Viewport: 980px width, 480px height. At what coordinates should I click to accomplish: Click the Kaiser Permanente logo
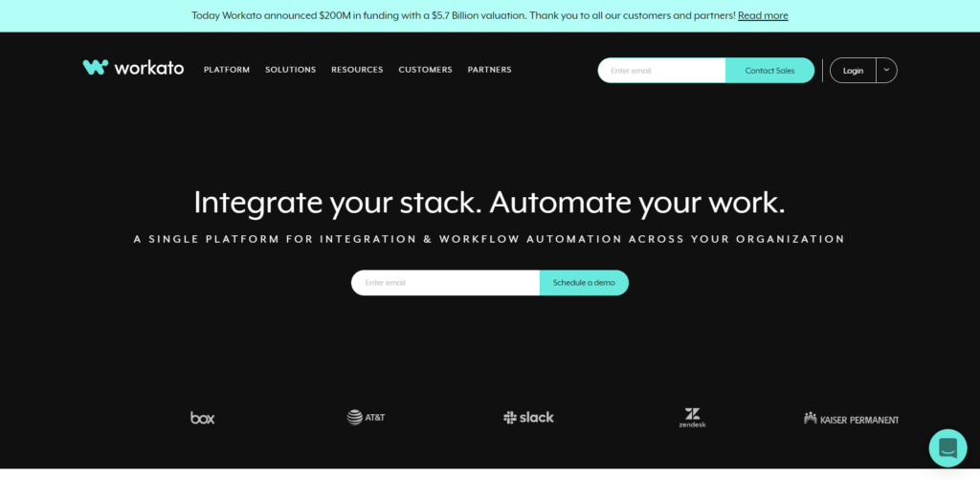tap(851, 418)
